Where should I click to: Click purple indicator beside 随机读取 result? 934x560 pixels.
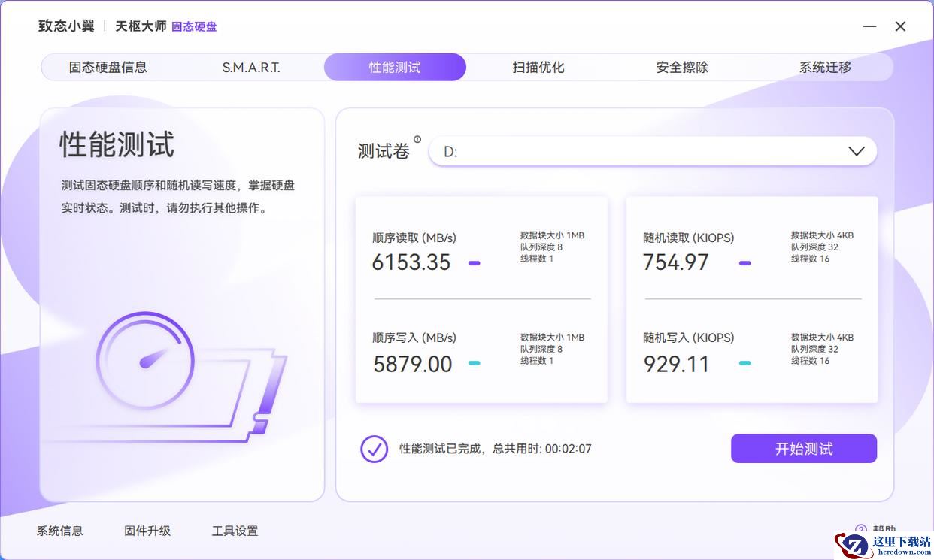tap(744, 263)
